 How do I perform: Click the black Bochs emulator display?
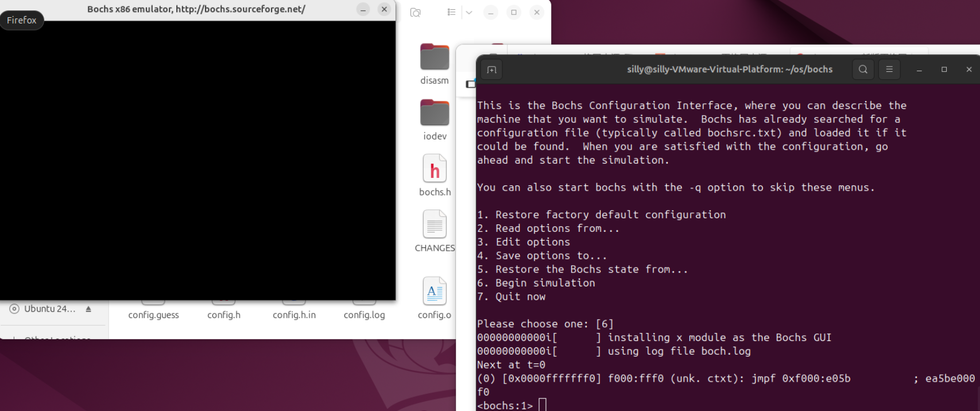point(197,160)
